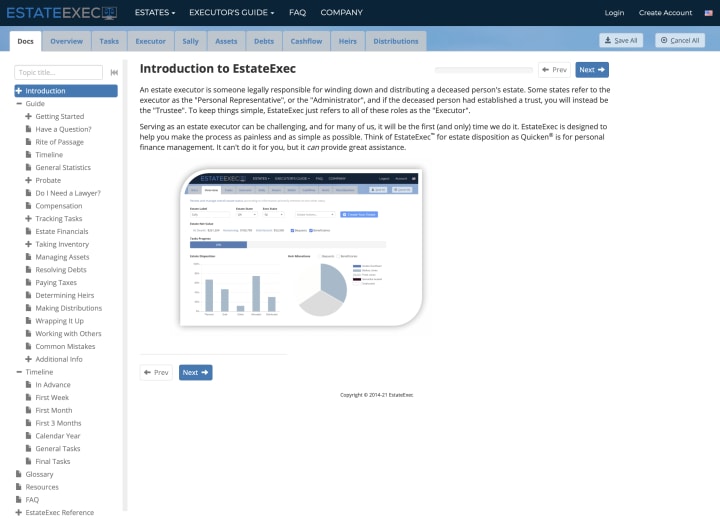Focus the Topic title search field
The height and width of the screenshot is (519, 720).
tap(59, 73)
